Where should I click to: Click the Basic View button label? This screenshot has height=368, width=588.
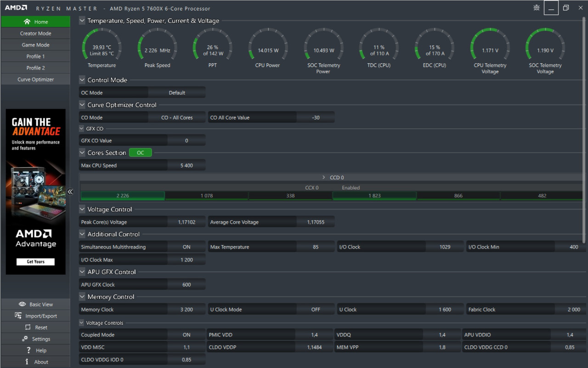coord(41,305)
